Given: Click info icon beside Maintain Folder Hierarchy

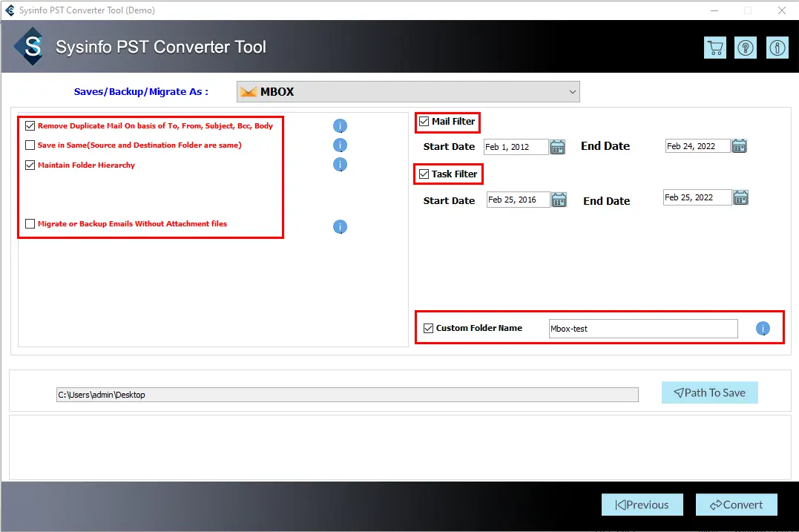Looking at the screenshot, I should tap(340, 165).
